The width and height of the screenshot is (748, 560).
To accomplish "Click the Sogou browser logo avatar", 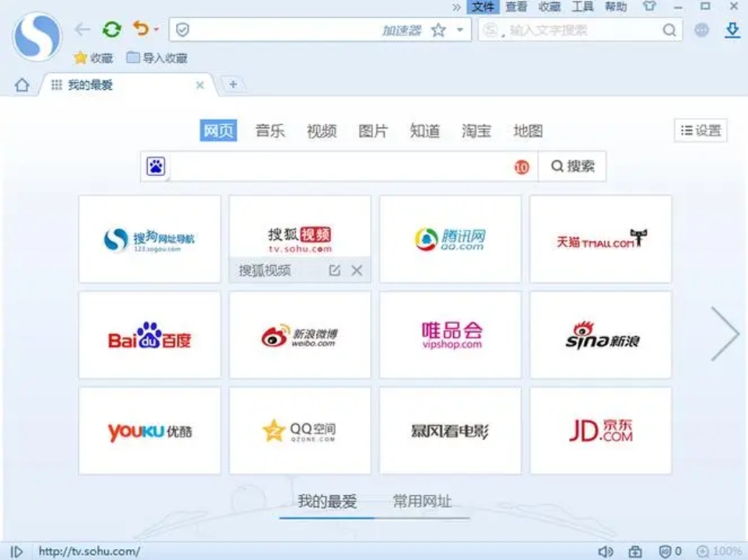I will click(38, 36).
